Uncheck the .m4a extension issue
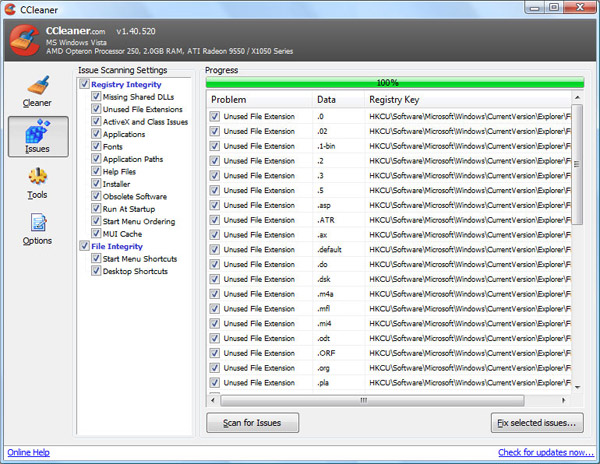The image size is (600, 464). tap(215, 294)
